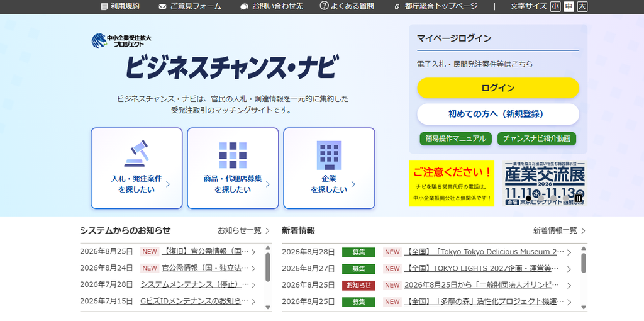Click system notices scrollbar down arrow

pyautogui.click(x=268, y=307)
